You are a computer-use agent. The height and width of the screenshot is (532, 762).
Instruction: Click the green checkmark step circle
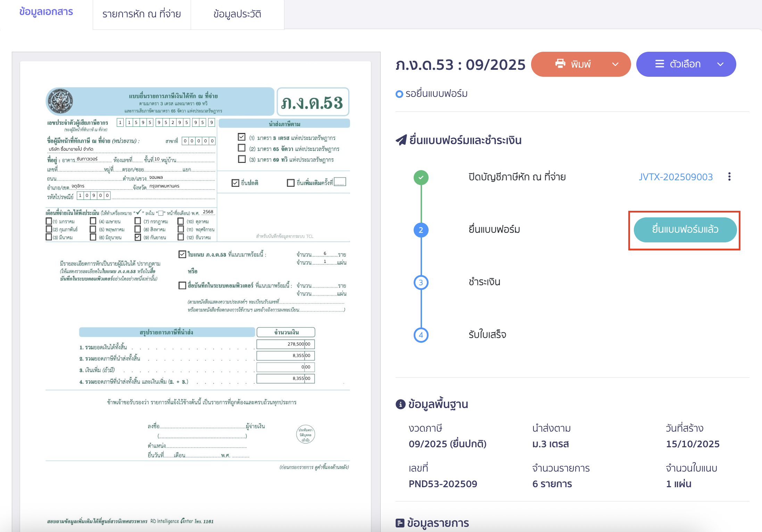click(421, 177)
